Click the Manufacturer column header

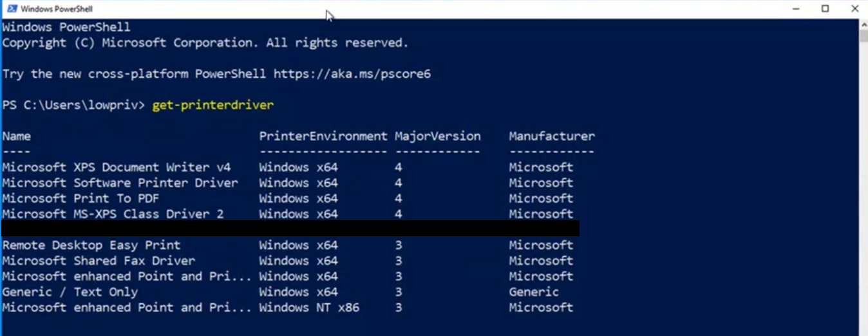tap(551, 136)
